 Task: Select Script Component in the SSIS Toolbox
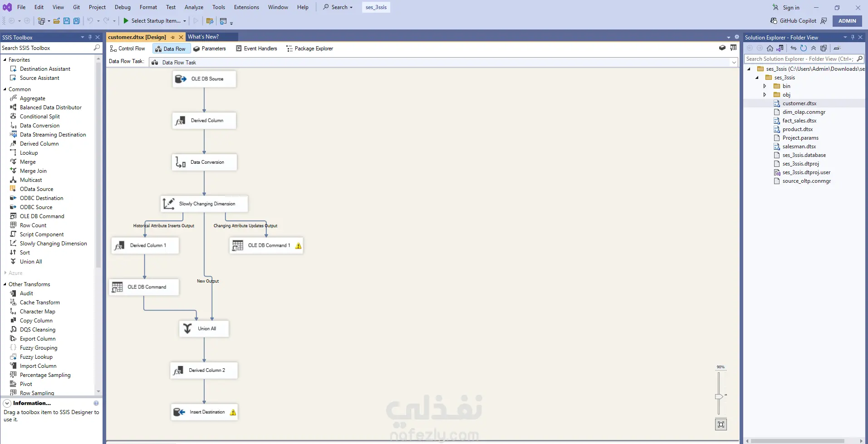coord(42,234)
